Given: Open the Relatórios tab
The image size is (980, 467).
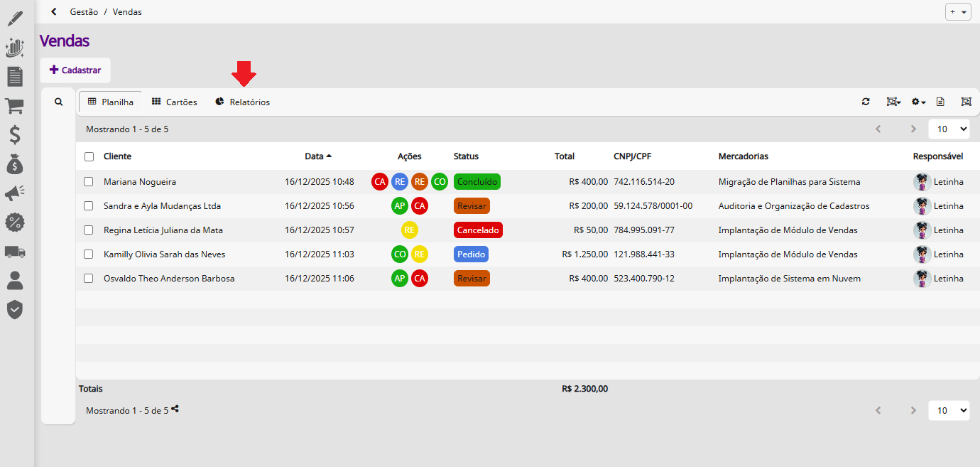Looking at the screenshot, I should pyautogui.click(x=242, y=102).
